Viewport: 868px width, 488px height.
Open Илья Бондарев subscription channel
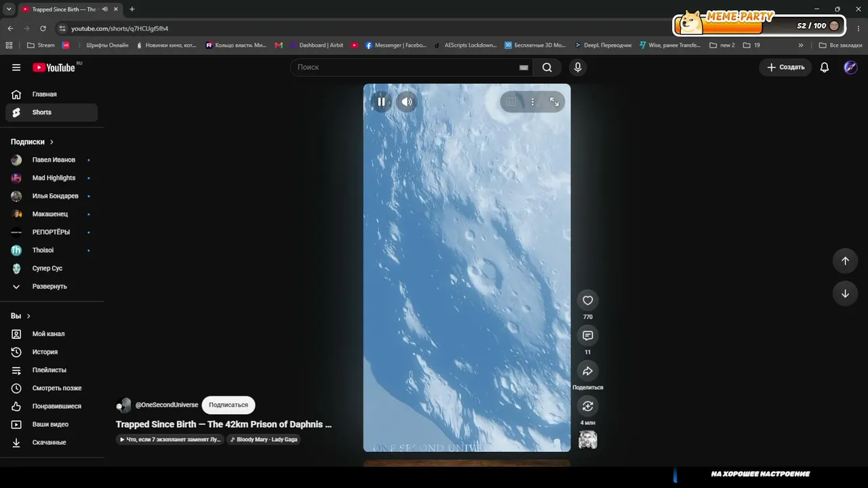(52, 196)
